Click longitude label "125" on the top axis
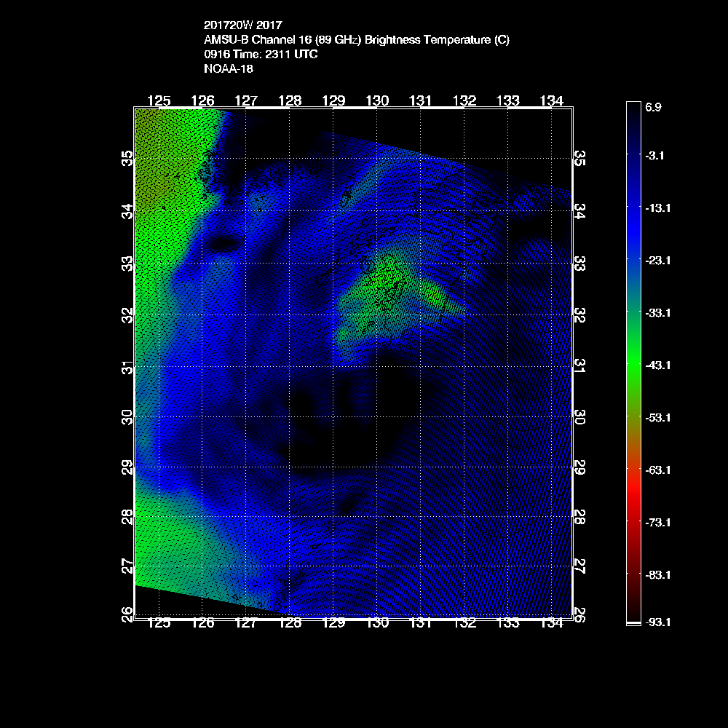 (159, 100)
